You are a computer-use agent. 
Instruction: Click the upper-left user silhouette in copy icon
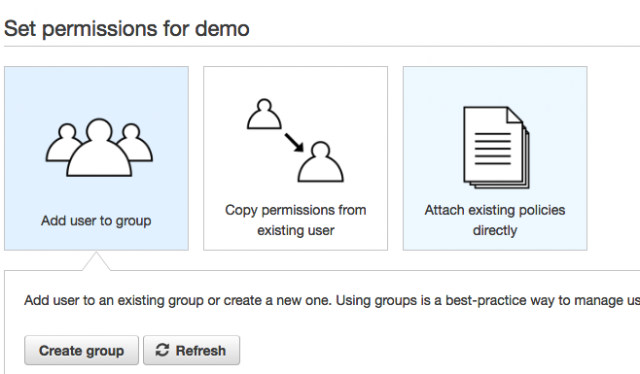[x=264, y=114]
